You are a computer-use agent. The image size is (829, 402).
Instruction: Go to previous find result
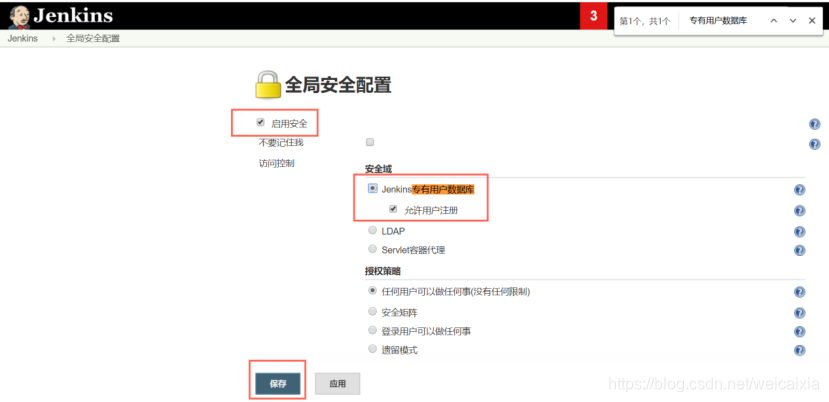(x=773, y=21)
